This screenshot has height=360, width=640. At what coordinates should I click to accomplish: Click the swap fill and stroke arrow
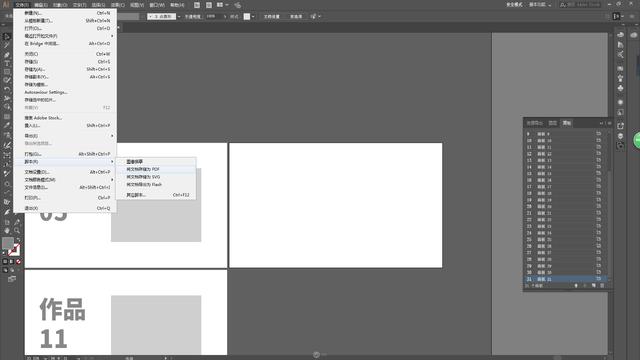pyautogui.click(x=18, y=240)
